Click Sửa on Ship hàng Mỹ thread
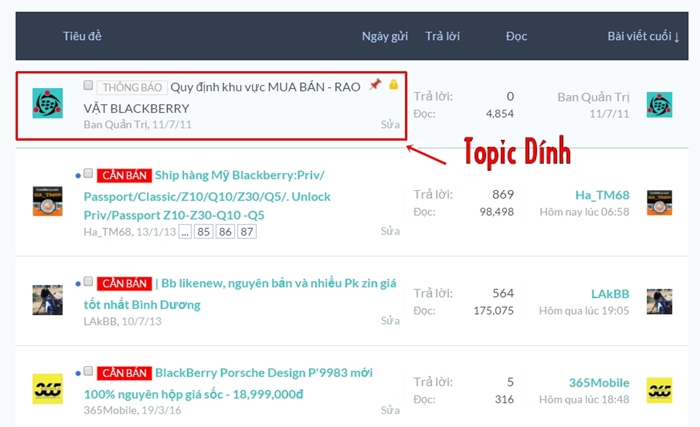The width and height of the screenshot is (700, 427). (390, 231)
